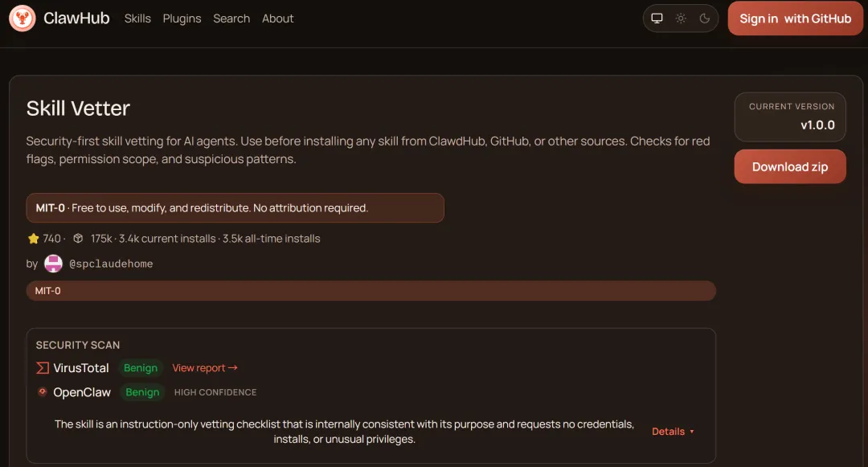Click the package downloads cube icon
The image size is (868, 467).
pyautogui.click(x=78, y=239)
